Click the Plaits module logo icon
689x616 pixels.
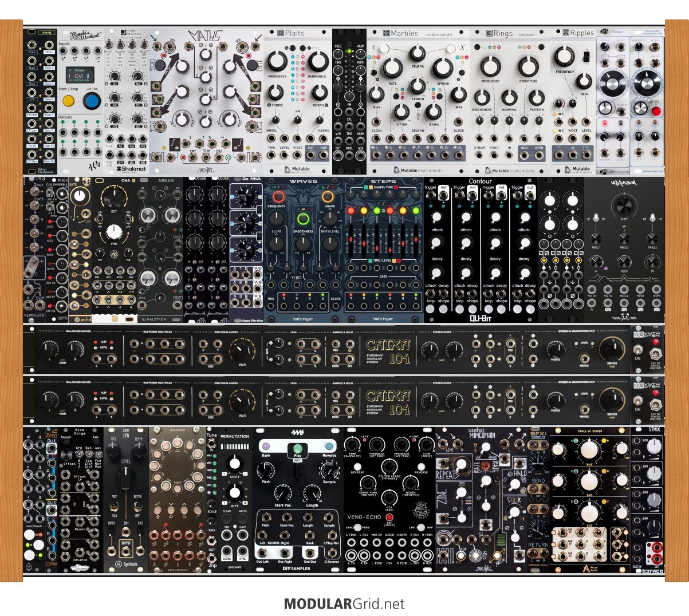point(281,33)
